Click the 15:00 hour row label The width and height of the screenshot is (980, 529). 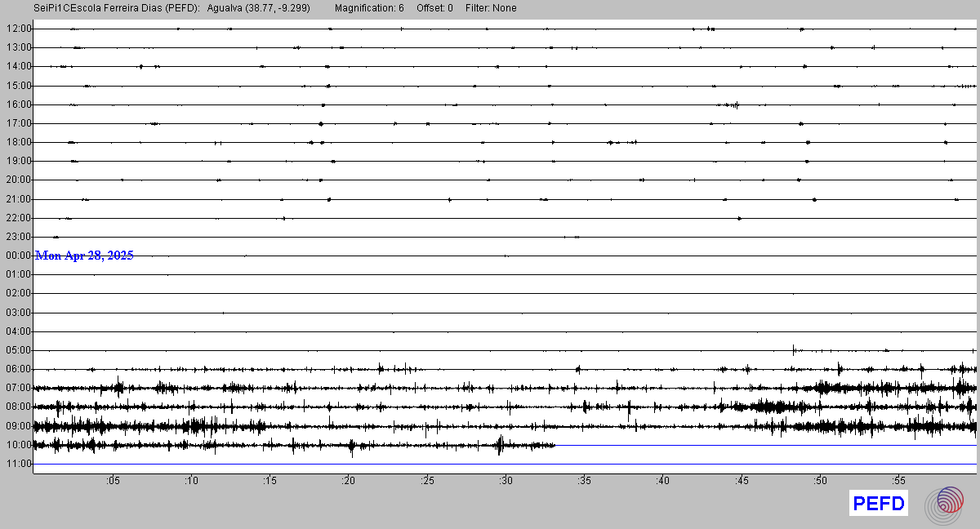coord(18,86)
